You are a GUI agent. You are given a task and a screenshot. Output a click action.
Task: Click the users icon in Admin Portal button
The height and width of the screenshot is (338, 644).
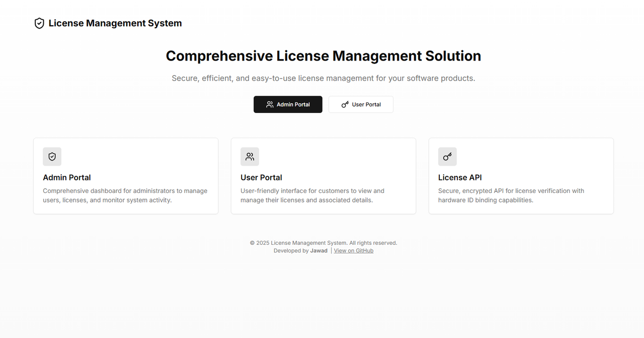270,104
